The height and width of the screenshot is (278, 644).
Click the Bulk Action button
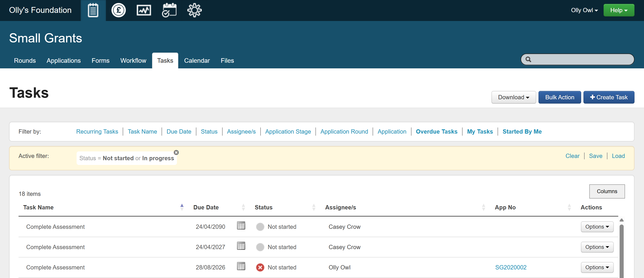pyautogui.click(x=559, y=97)
